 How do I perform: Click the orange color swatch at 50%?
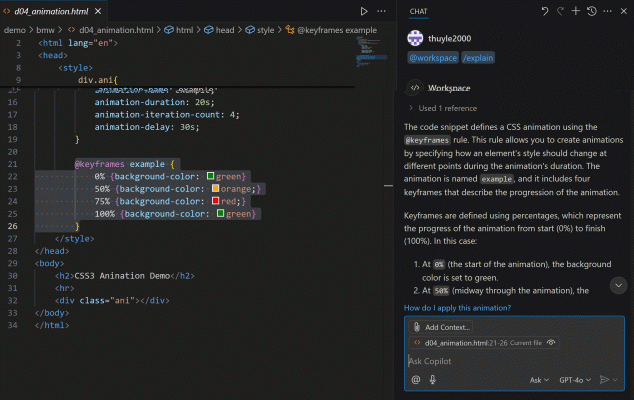pos(216,189)
